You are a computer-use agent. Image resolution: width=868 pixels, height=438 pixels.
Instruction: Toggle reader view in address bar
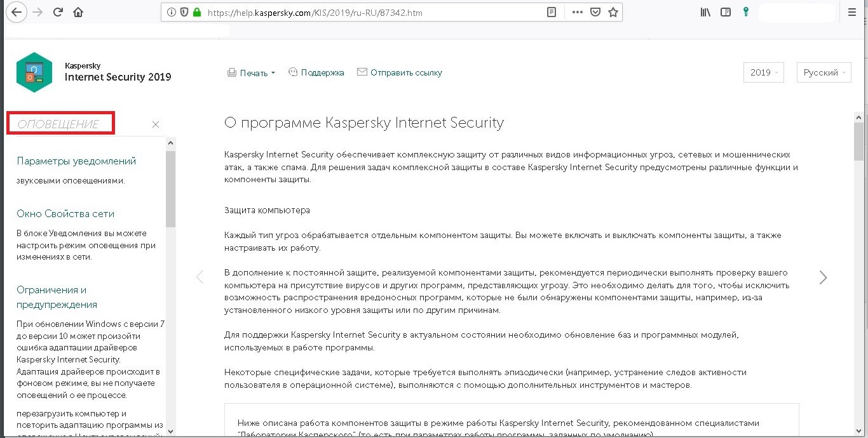click(x=552, y=12)
